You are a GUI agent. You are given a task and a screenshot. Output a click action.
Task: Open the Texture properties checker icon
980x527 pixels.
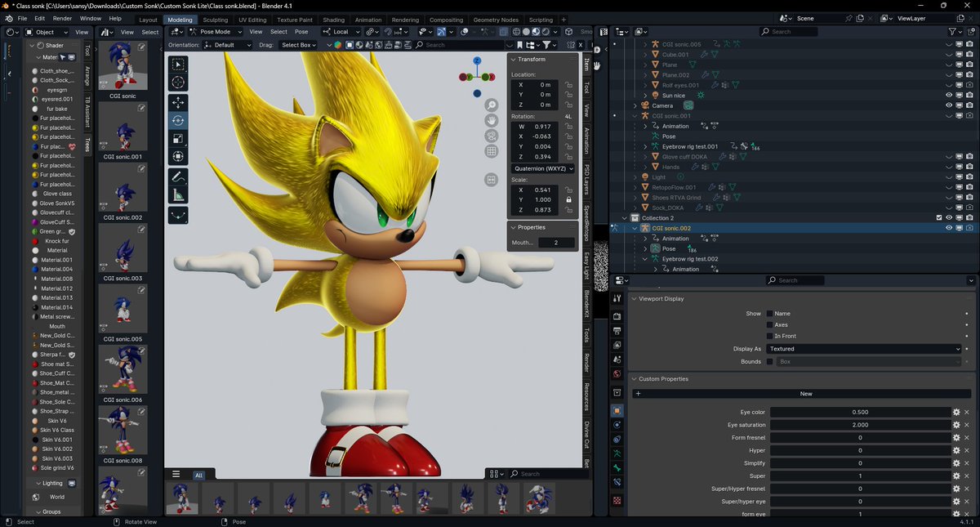click(617, 499)
